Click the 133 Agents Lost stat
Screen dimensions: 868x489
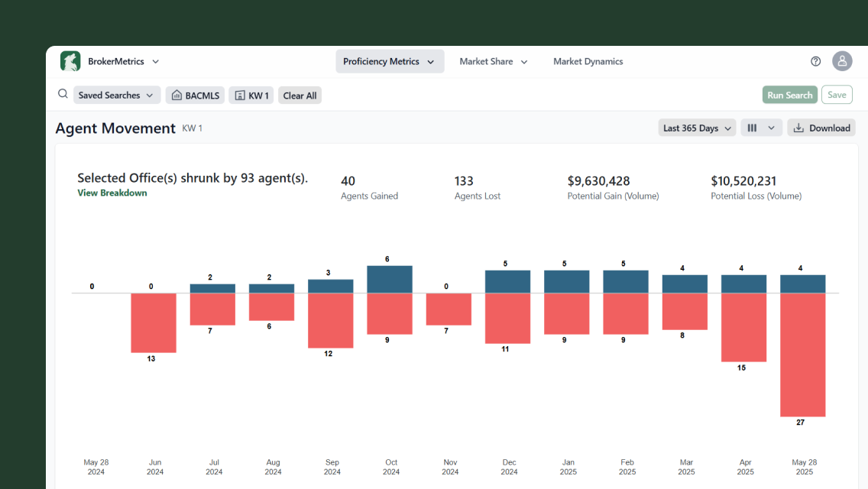478,188
